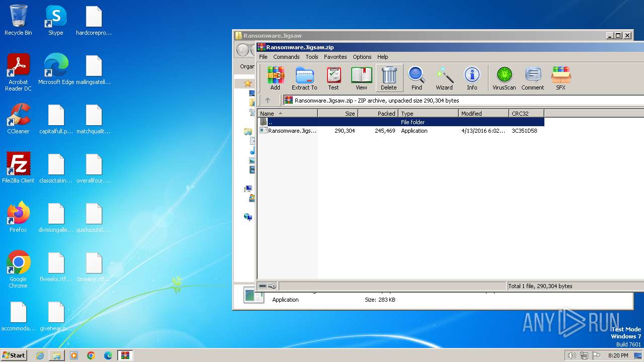Select the Ransomware.Jigs... application row
The height and width of the screenshot is (362, 644).
coord(401,131)
